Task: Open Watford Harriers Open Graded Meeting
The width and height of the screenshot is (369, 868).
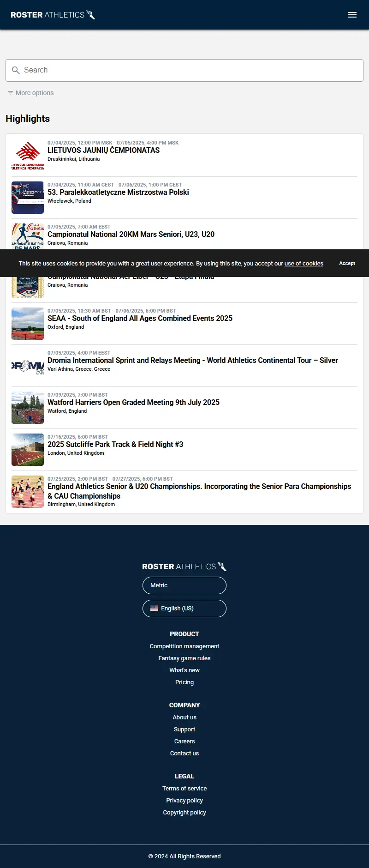Action: point(133,403)
